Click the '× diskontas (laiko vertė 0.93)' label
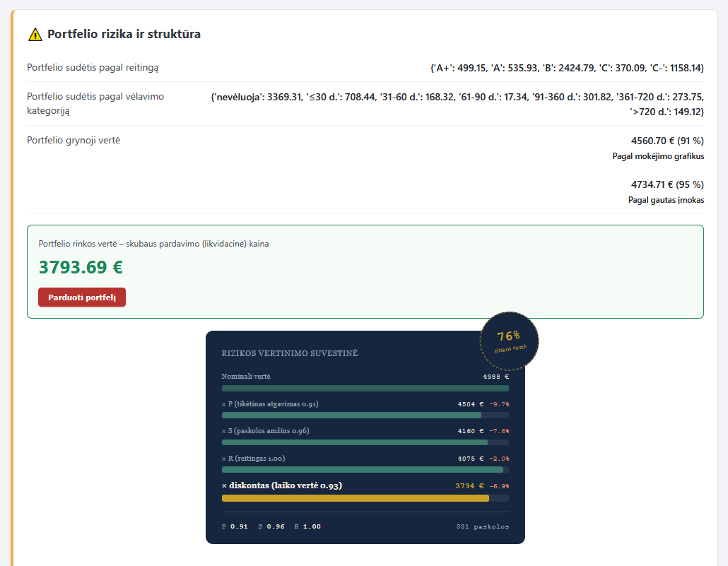Image resolution: width=728 pixels, height=566 pixels. [x=282, y=485]
